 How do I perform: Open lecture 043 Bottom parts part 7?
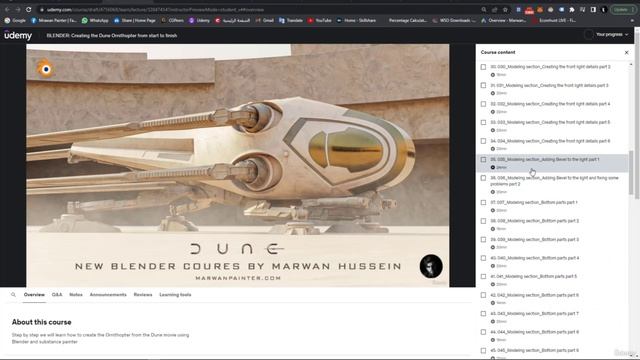(552, 317)
